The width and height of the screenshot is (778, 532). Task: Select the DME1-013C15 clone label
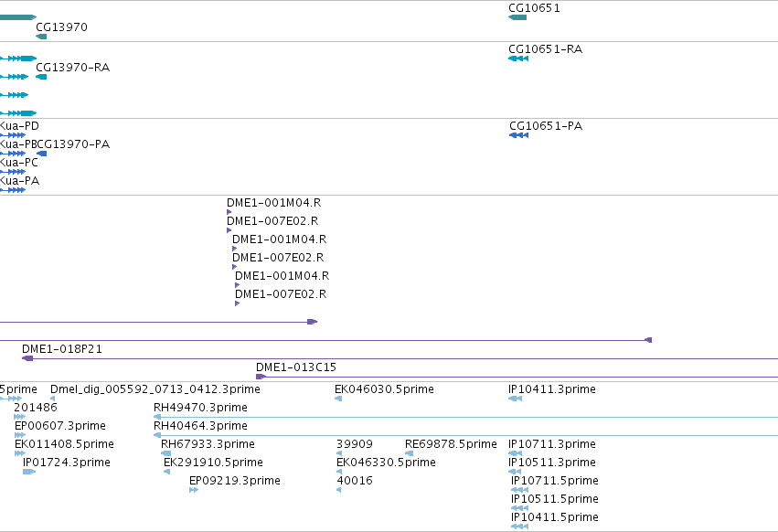295,367
